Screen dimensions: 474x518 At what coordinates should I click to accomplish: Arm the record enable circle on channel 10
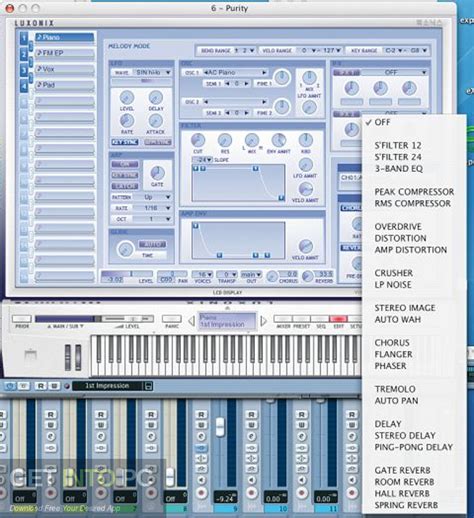(x=251, y=492)
